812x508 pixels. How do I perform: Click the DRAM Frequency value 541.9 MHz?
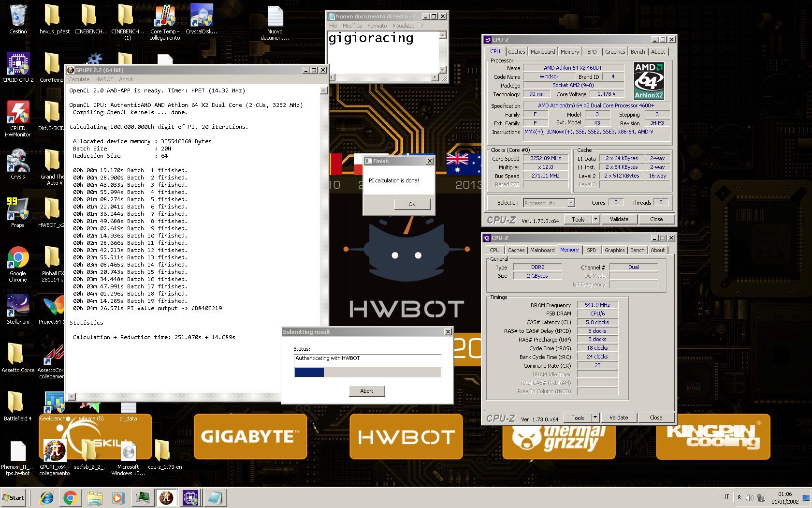pos(597,305)
